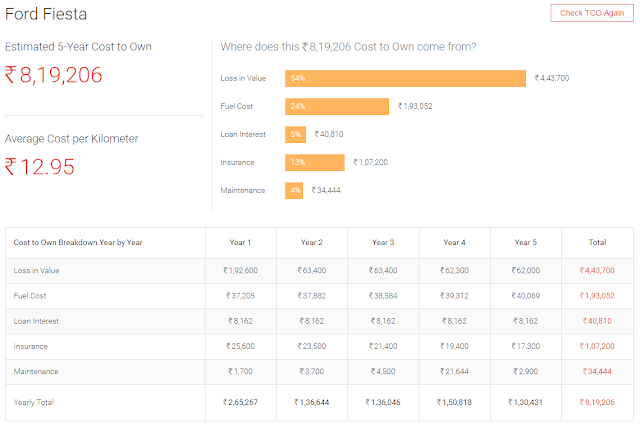Screen dimensions: 640x428
Task: Click Year 1 Yearly Total ₹2,65,267
Action: point(240,402)
